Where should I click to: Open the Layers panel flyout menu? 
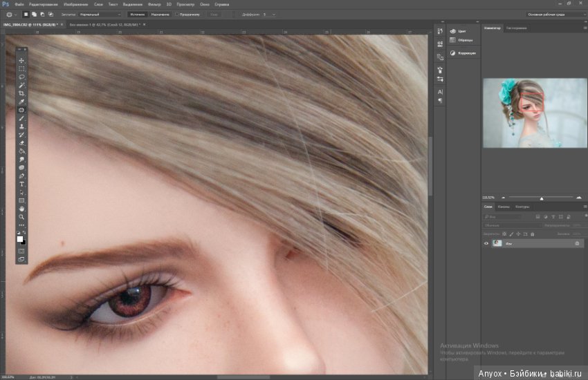tap(585, 207)
